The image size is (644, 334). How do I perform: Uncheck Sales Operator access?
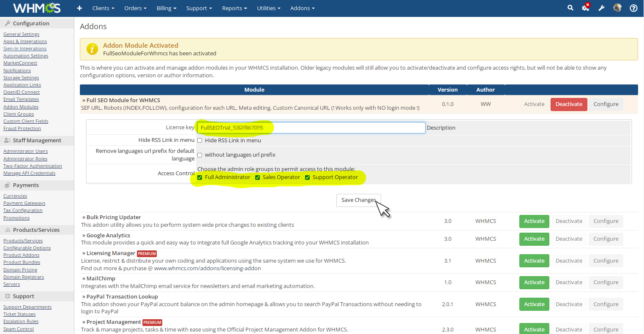pyautogui.click(x=257, y=177)
